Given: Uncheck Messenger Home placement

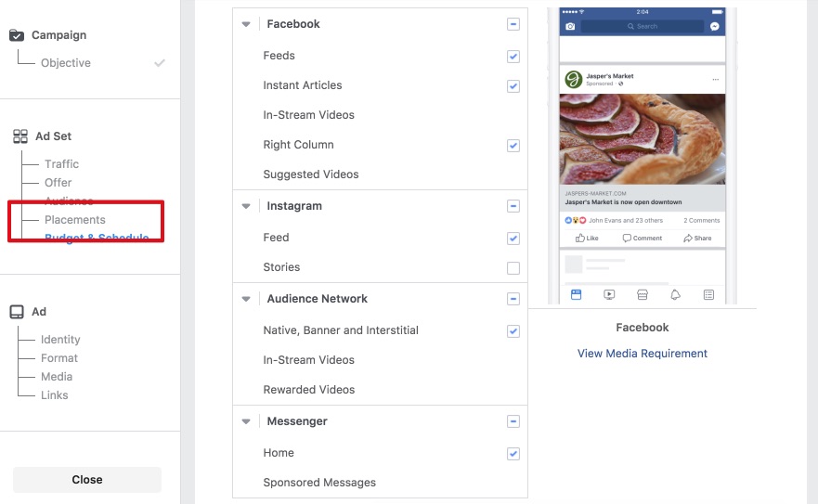Looking at the screenshot, I should (x=513, y=454).
